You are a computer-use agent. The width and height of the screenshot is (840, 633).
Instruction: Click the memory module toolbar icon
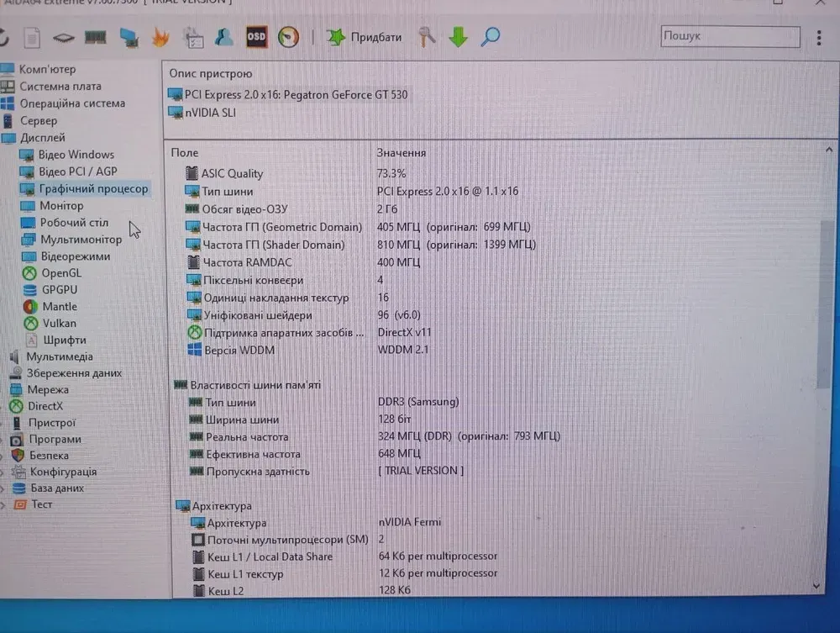(x=96, y=37)
